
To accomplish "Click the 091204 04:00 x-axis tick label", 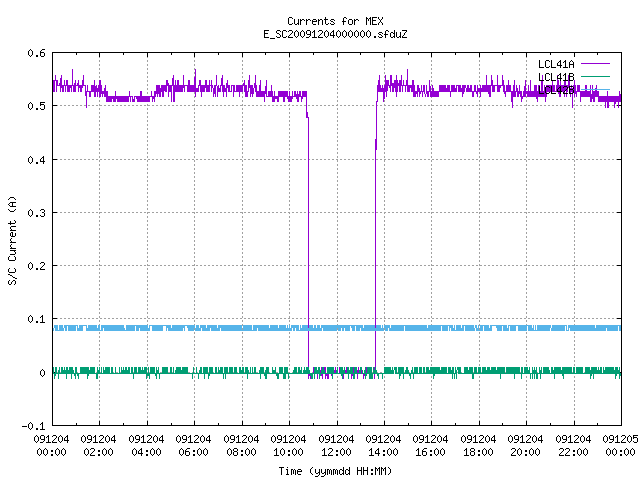I will click(x=146, y=446).
